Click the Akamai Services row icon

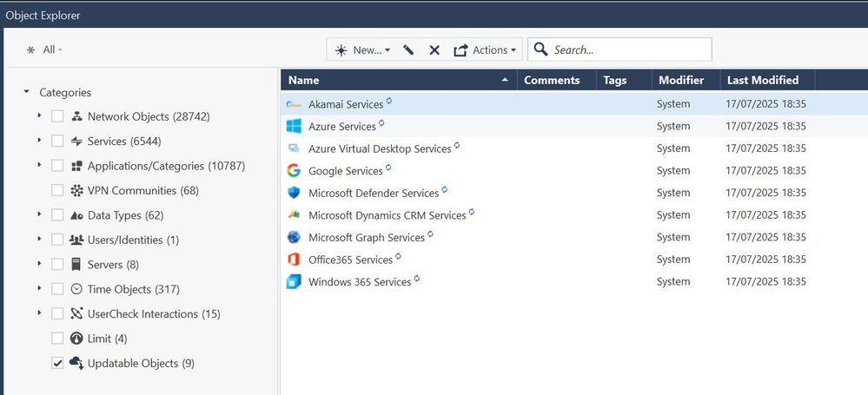click(294, 104)
